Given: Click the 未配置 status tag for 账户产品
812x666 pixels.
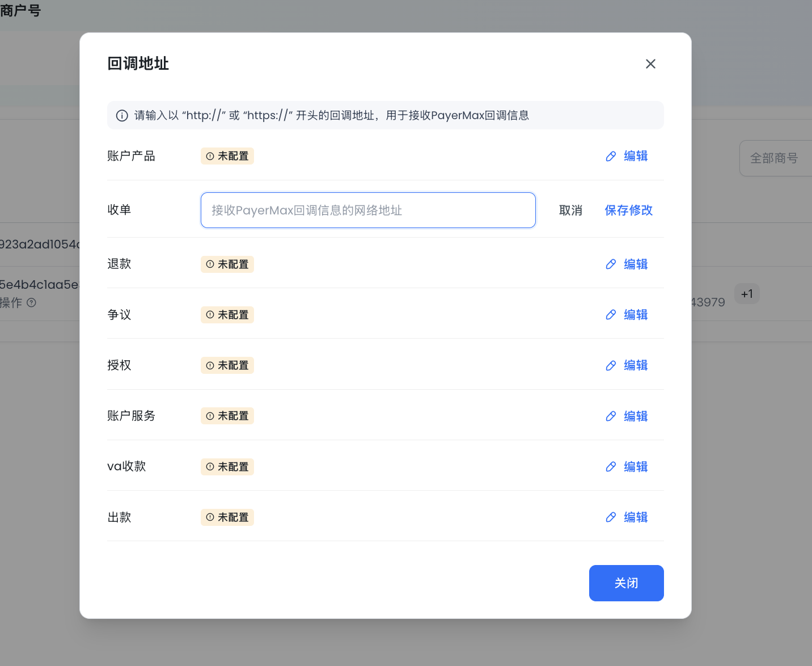Looking at the screenshot, I should coord(227,156).
